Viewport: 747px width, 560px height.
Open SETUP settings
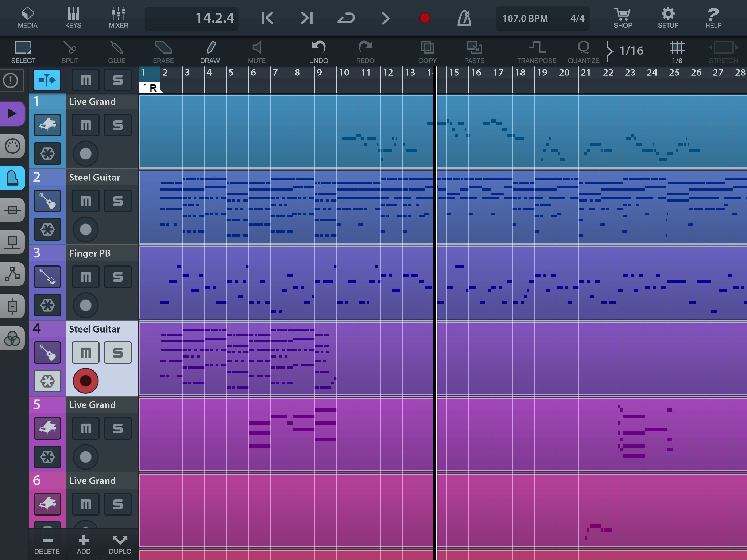click(x=668, y=17)
